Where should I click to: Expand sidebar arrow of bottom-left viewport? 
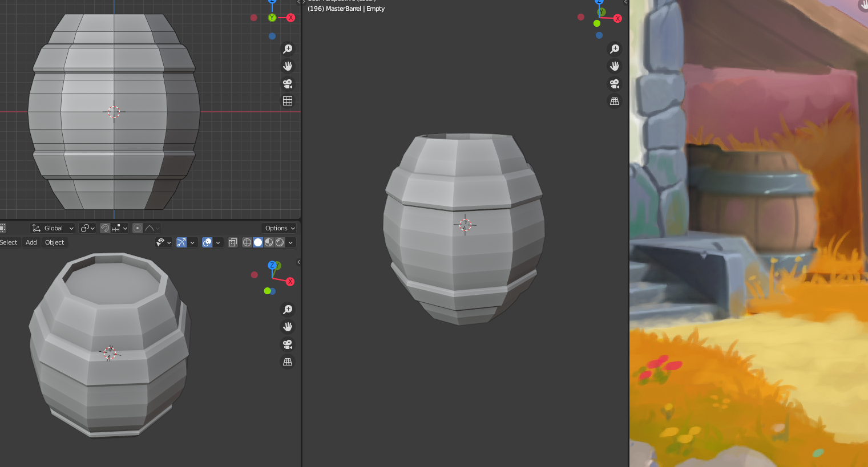[x=298, y=262]
